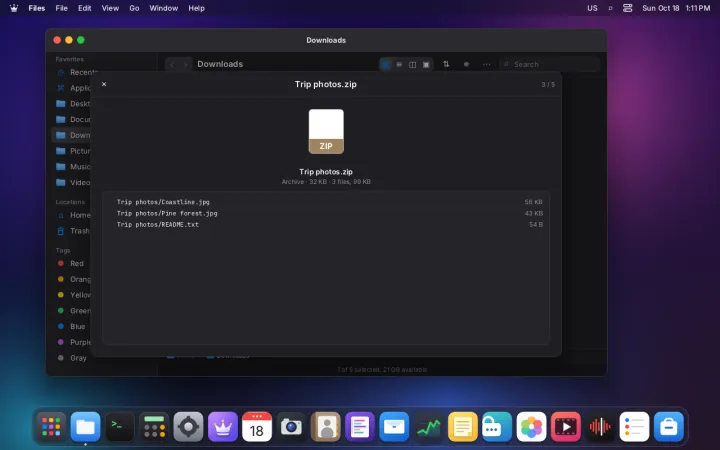Open Videos folder in the sidebar

73,182
